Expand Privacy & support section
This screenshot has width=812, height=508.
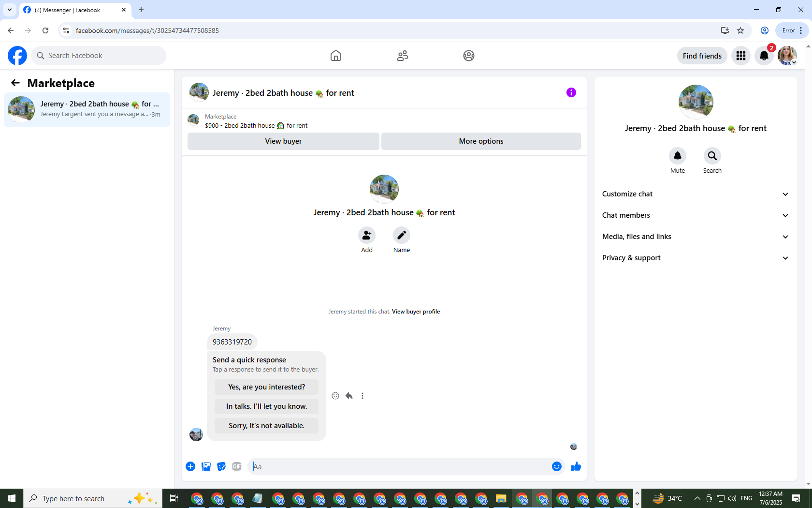tap(696, 258)
